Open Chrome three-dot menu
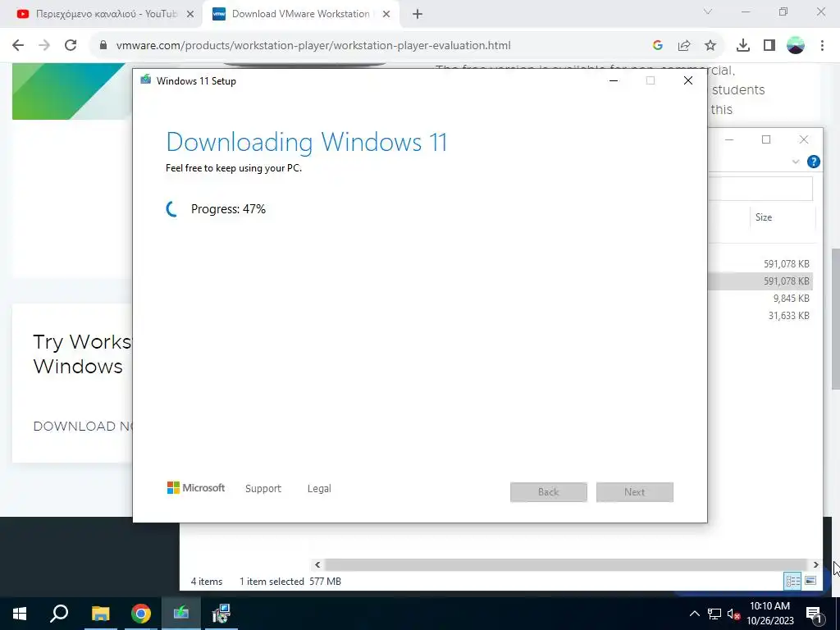The image size is (840, 630). [822, 46]
